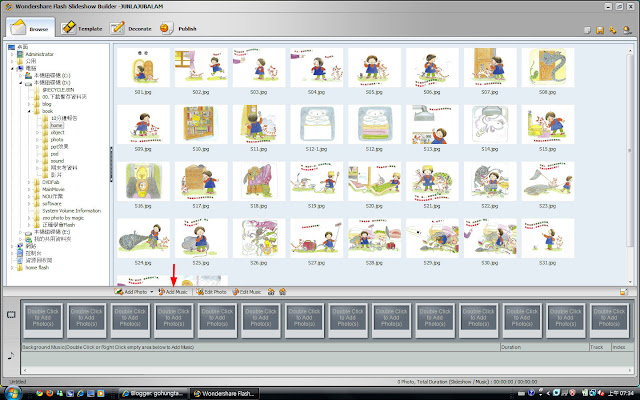Select the S08.jpg snake door thumbnail
Viewport: 640px width, 400px height.
point(547,68)
